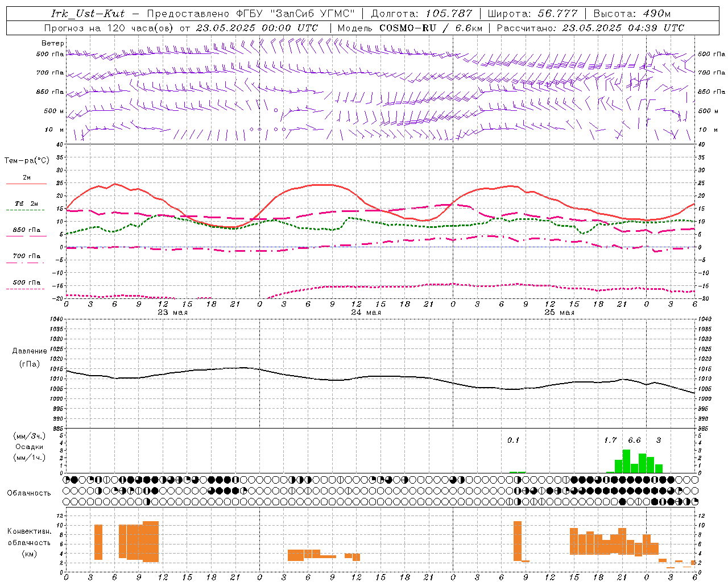Click the model resolution 6.6км
This screenshot has height=582, width=728.
coord(469,28)
